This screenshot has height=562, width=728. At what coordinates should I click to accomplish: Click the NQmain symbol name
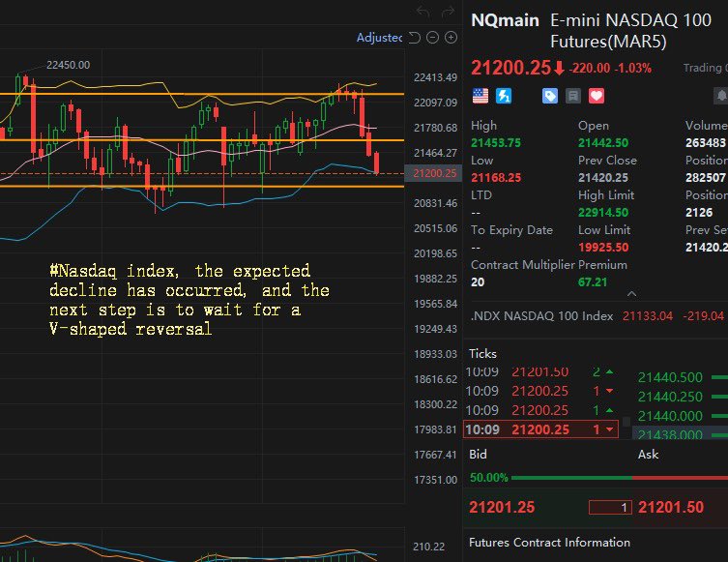(505, 20)
